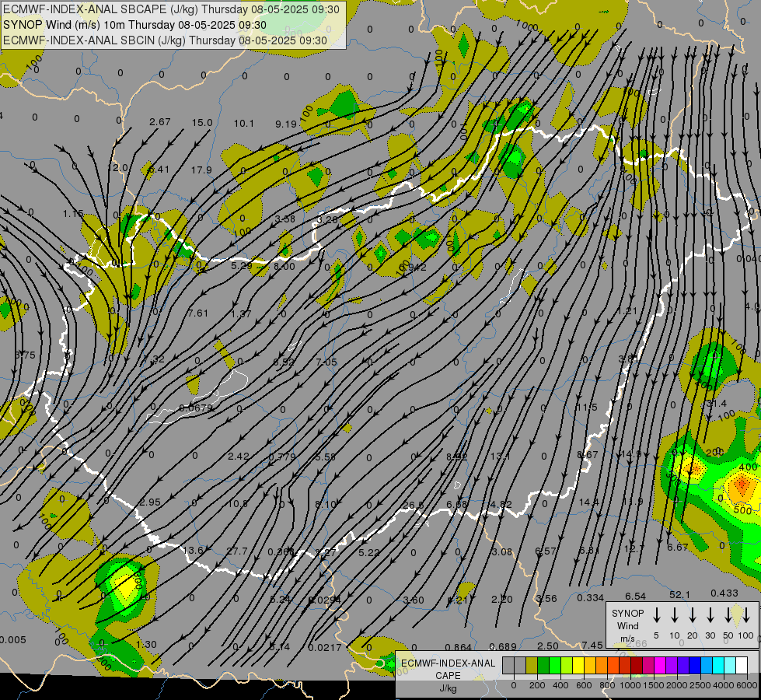
Task: Click the 12.7 value on the map
Action: 634,549
